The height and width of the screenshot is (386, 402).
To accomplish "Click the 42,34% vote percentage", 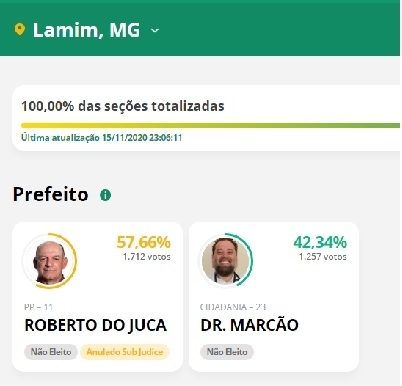I will (x=320, y=242).
